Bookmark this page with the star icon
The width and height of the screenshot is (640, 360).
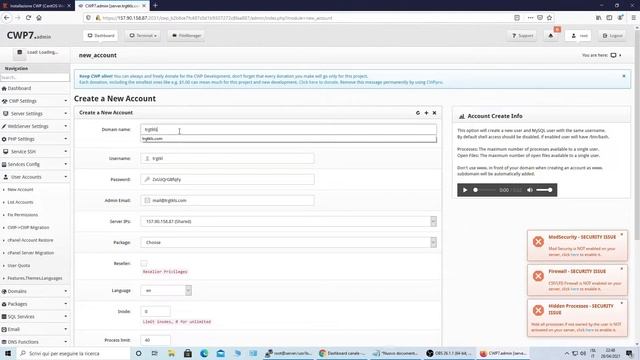coord(549,18)
